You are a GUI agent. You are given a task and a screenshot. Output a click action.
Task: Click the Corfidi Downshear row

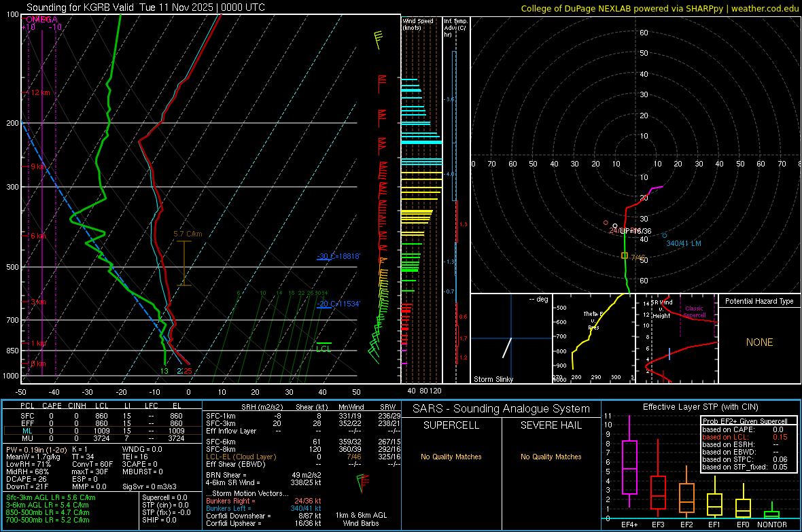[264, 516]
